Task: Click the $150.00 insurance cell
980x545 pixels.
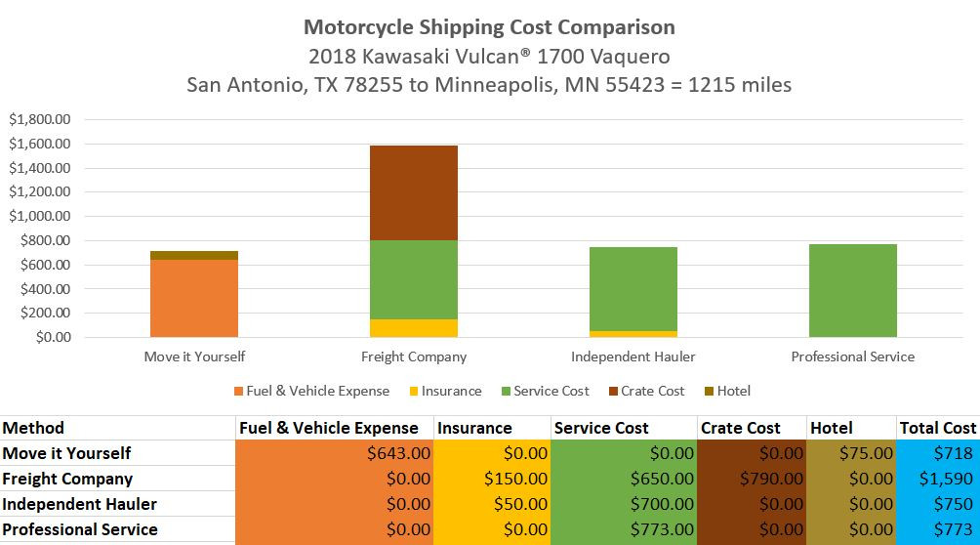Action: click(x=492, y=478)
